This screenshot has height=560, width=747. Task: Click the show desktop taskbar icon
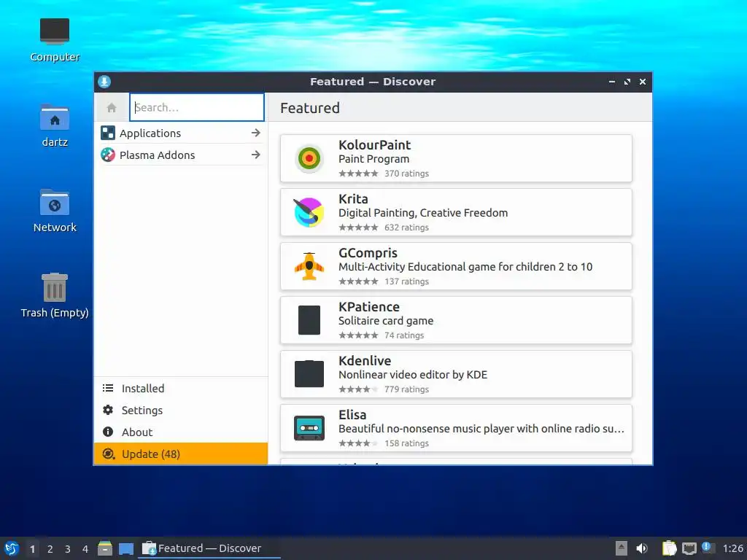tap(126, 548)
